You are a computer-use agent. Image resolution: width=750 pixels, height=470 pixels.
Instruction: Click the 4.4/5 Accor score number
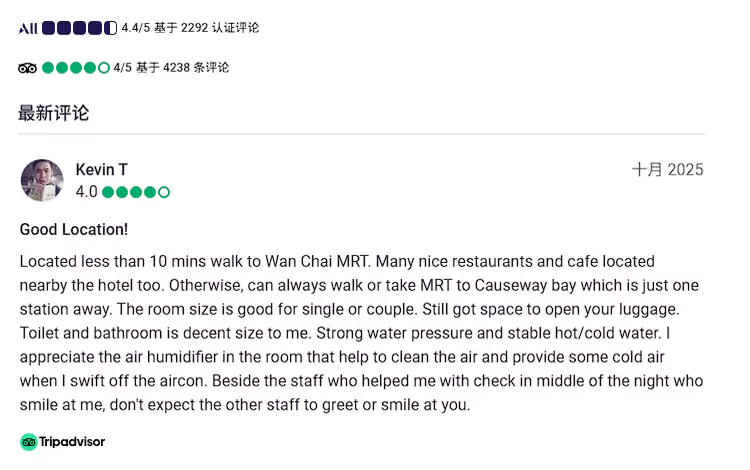coord(137,28)
